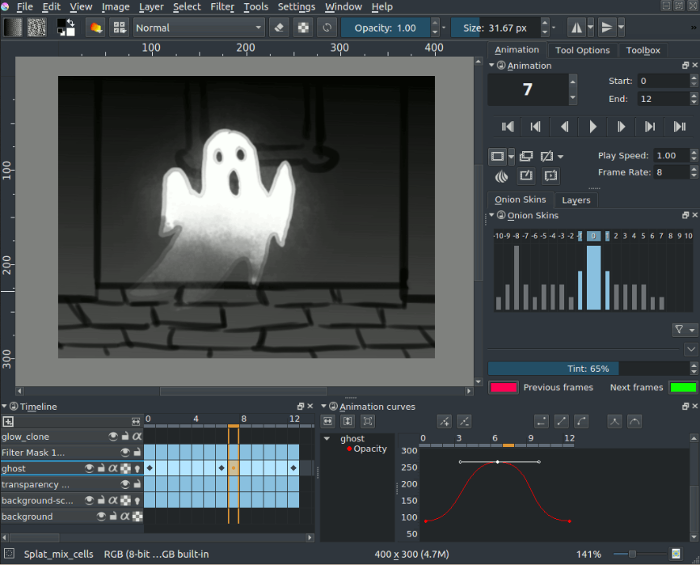Enable eraser mode in toolbar

pos(281,28)
